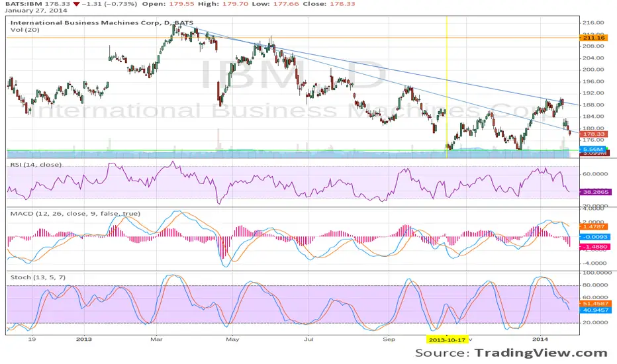Click the pink -1.4880 MACD histogram tag
Viewport: 617px width, 364px height.
pos(595,246)
